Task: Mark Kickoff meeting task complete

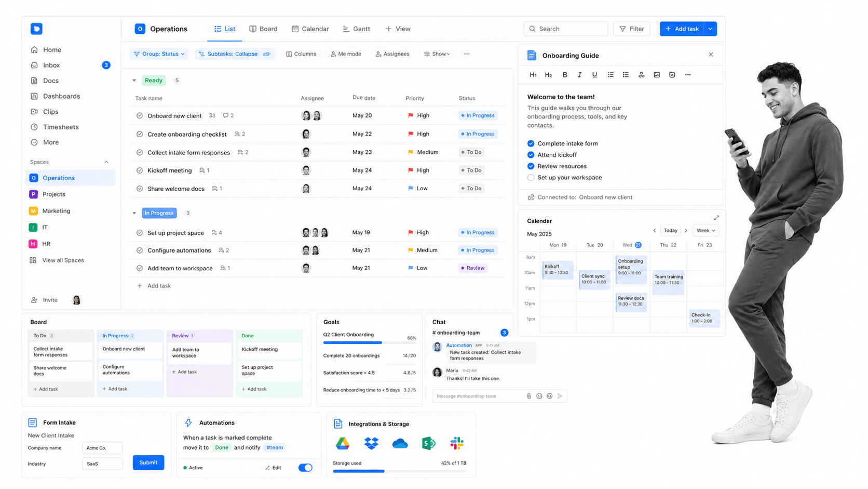Action: [140, 170]
